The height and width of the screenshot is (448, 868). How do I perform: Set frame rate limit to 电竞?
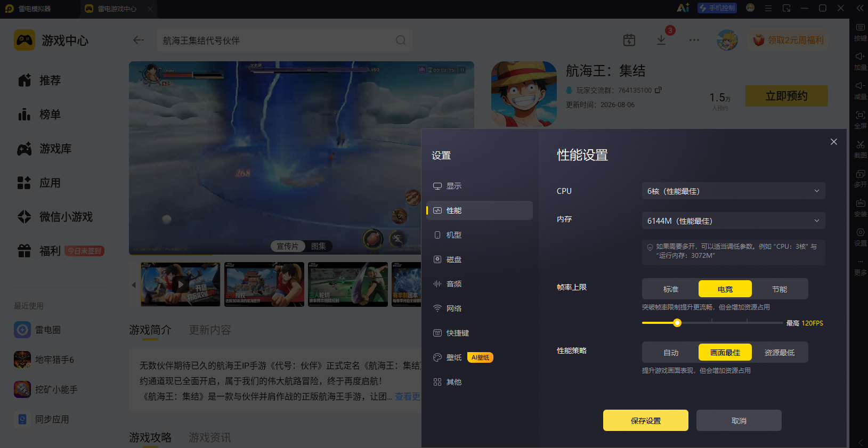[725, 289]
